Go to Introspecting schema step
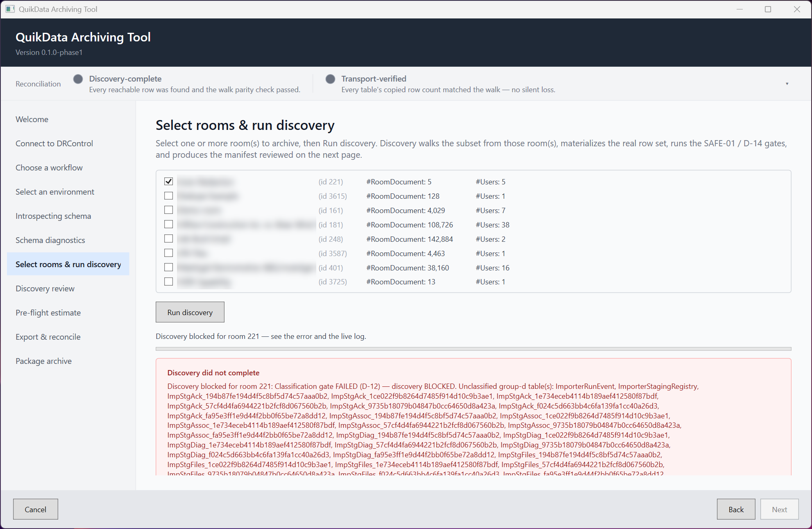Screen dimensions: 812x529 point(68,216)
